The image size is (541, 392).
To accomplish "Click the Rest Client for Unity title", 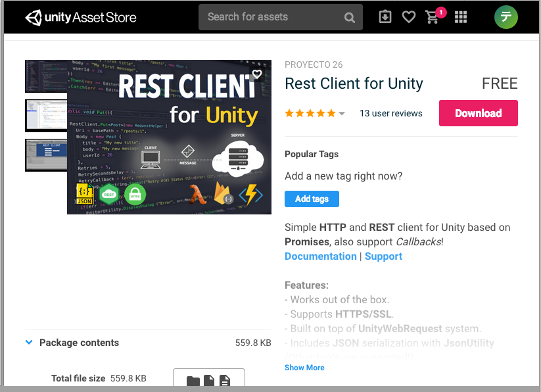I will (354, 84).
